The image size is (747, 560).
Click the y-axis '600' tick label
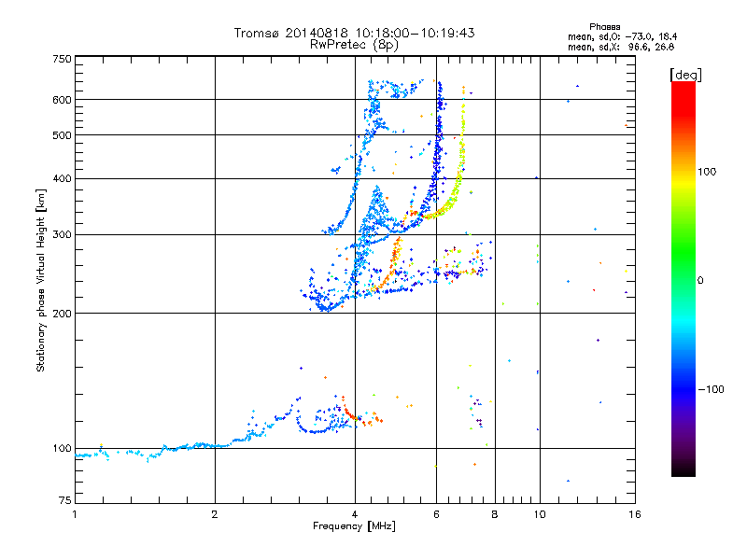62,100
